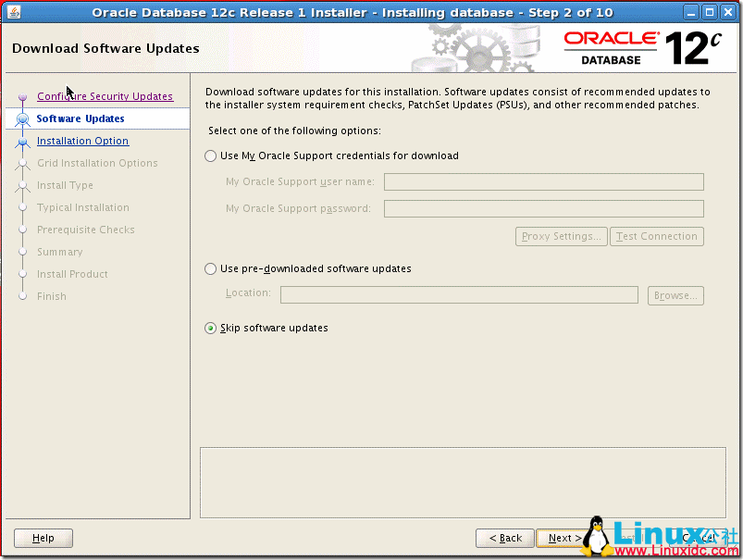Click inside the Location input field

460,294
